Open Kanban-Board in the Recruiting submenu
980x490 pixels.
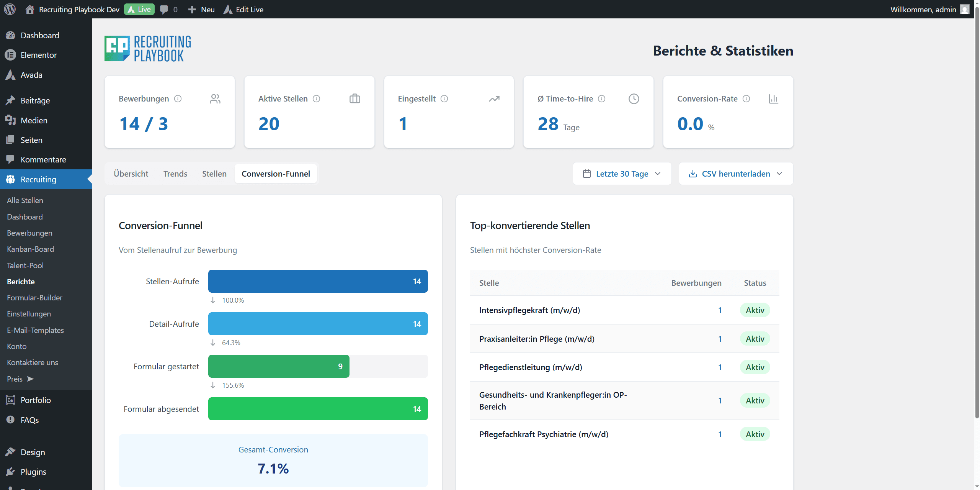(x=30, y=249)
